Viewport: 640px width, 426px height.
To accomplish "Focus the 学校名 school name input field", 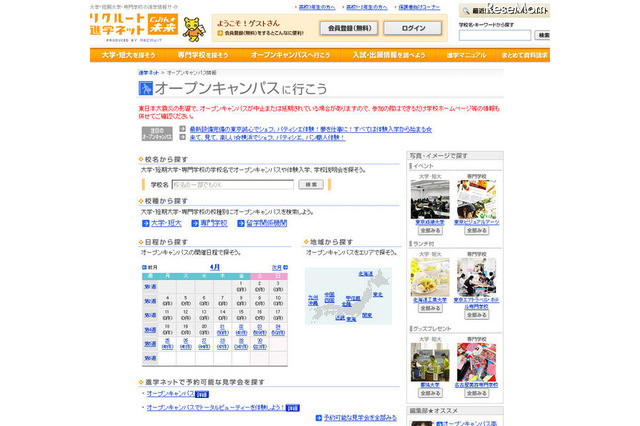I will [233, 185].
